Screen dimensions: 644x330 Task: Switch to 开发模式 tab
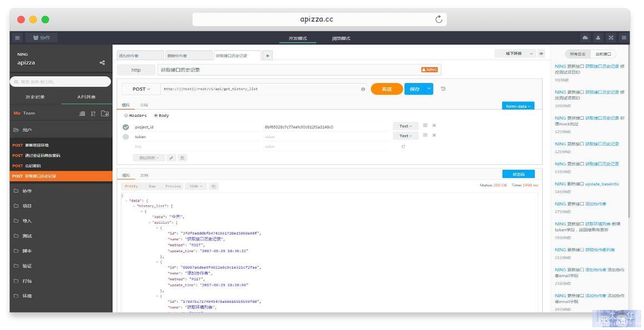pos(297,38)
